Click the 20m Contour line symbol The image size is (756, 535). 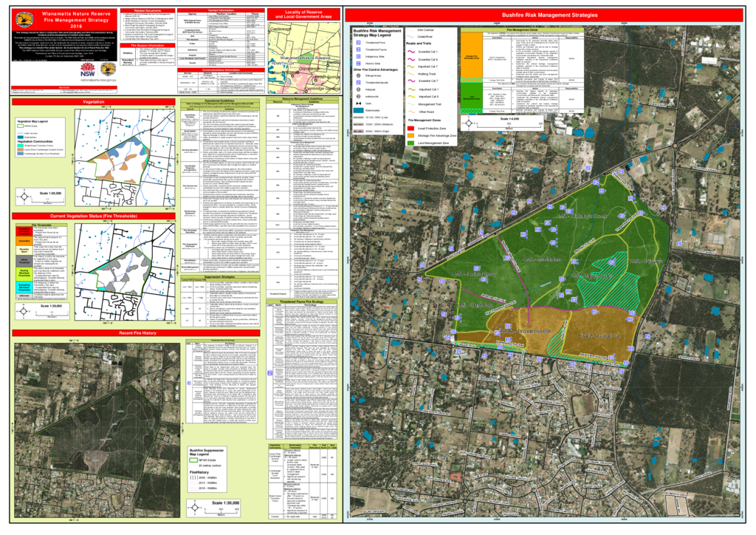410,30
